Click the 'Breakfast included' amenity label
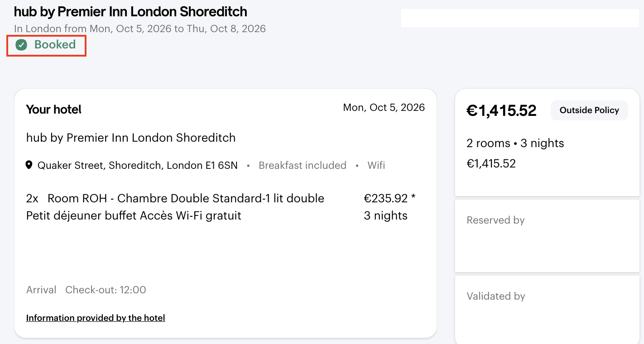644x344 pixels. 302,166
